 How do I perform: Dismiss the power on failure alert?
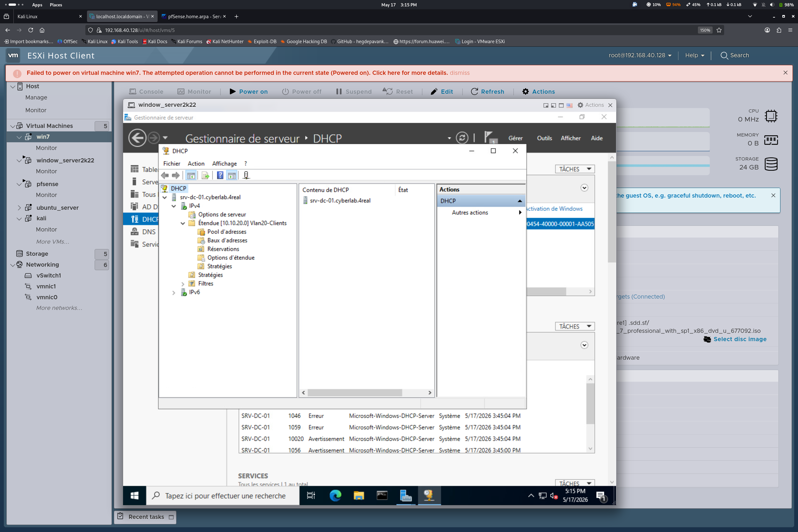point(459,73)
